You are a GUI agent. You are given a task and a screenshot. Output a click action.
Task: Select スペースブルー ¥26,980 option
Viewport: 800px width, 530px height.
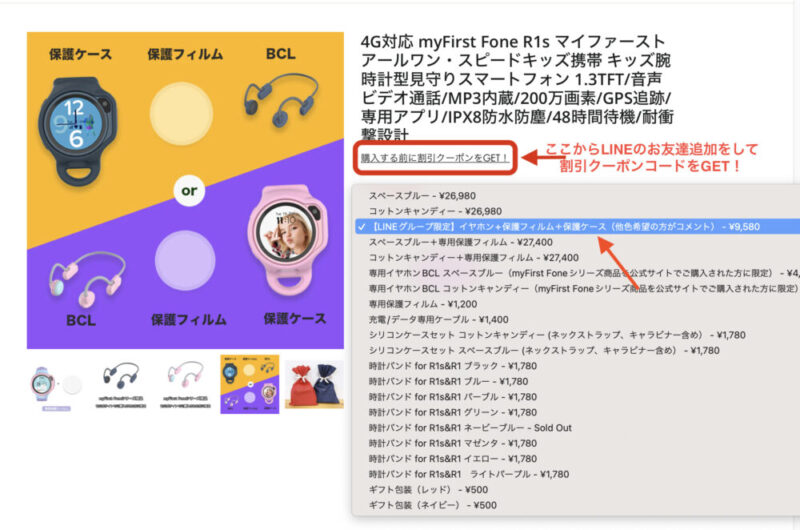[577, 196]
